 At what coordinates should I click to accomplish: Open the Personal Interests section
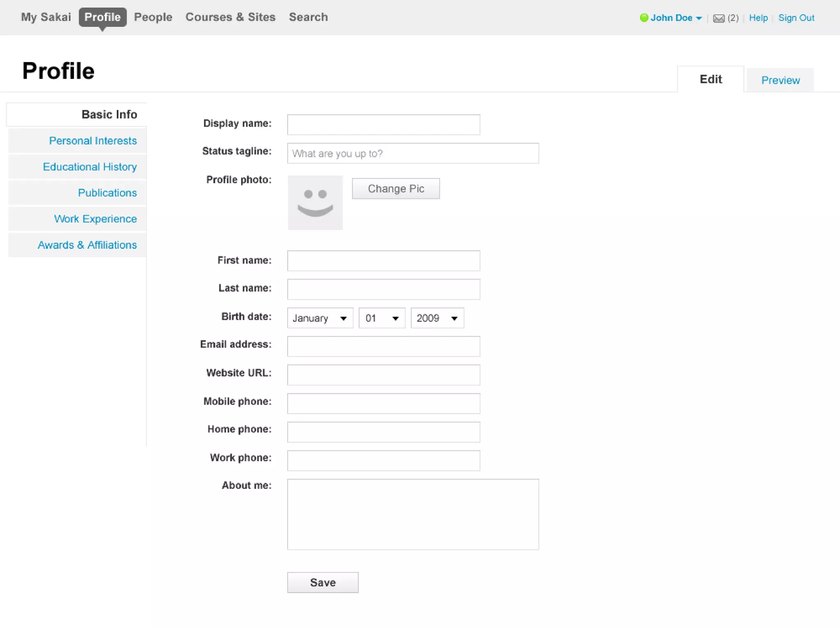pos(93,141)
